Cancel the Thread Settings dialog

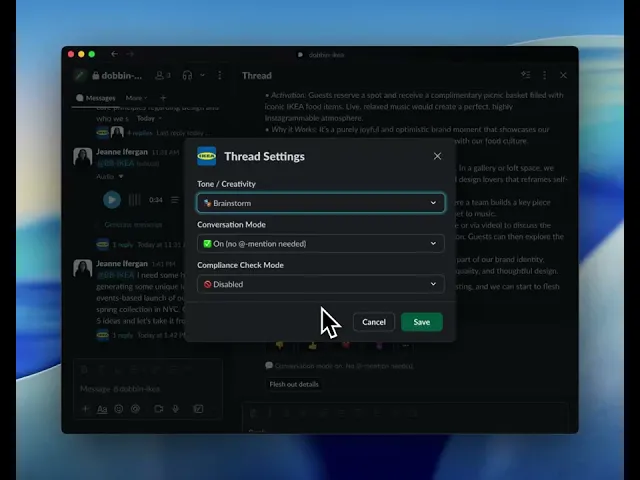(373, 322)
